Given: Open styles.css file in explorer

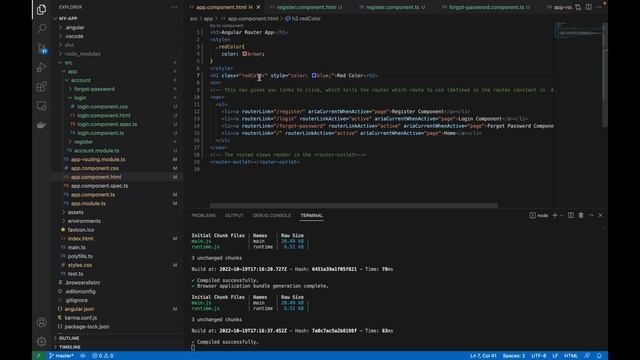Looking at the screenshot, I should [x=80, y=265].
